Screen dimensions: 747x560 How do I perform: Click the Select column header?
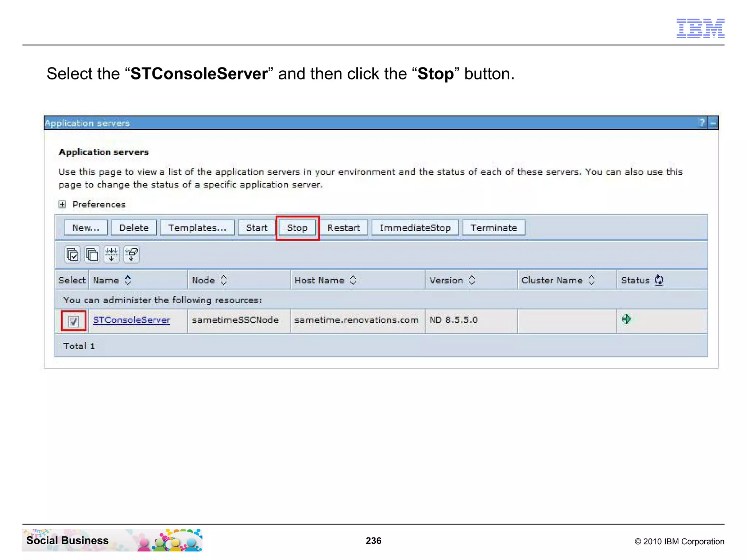[x=72, y=280]
